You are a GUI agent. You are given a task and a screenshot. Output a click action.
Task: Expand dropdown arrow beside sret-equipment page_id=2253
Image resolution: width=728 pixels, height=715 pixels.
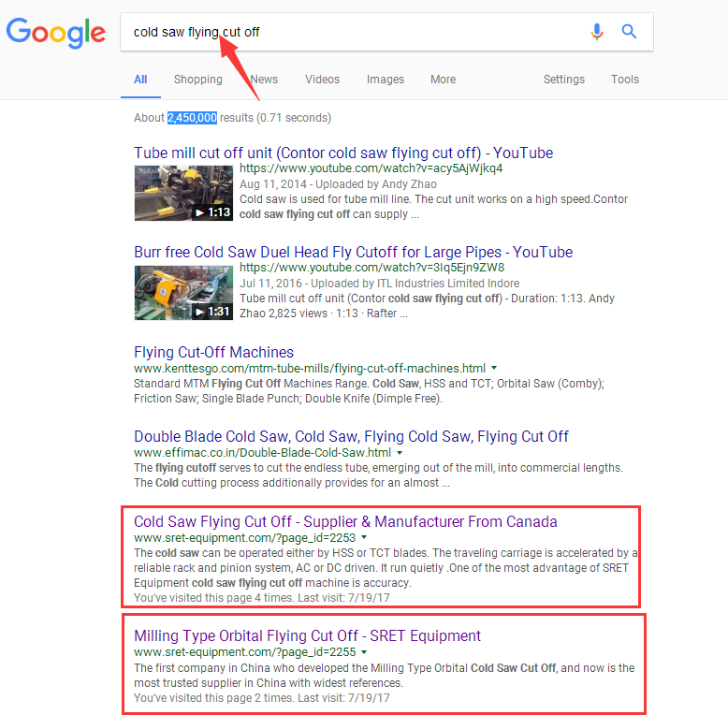(364, 537)
